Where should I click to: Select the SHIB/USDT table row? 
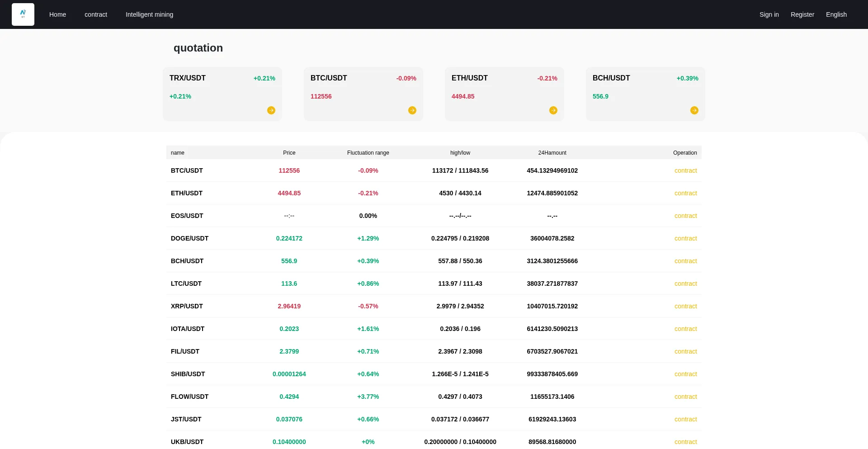click(x=434, y=374)
